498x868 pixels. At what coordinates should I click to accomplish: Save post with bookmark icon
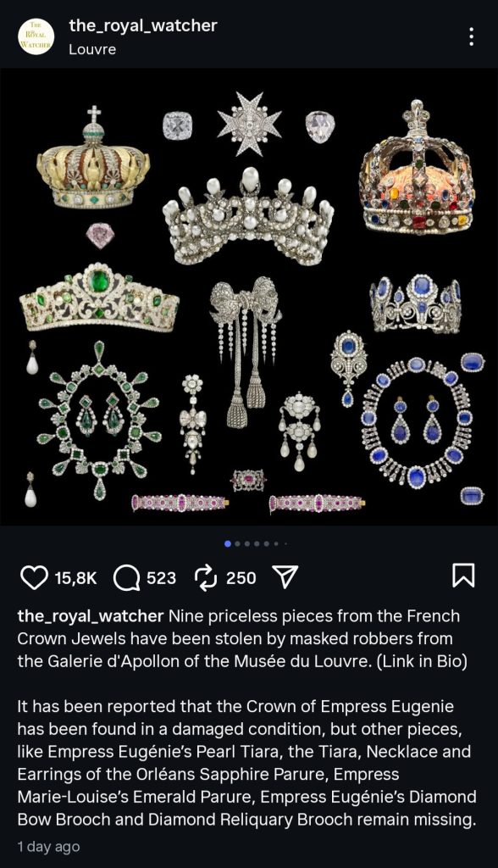(x=463, y=576)
